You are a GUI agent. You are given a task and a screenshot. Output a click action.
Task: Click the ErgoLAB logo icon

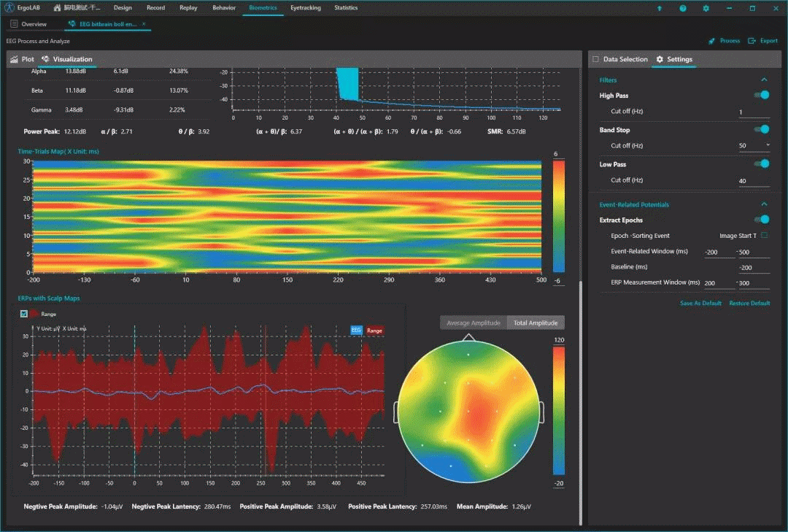click(x=9, y=8)
